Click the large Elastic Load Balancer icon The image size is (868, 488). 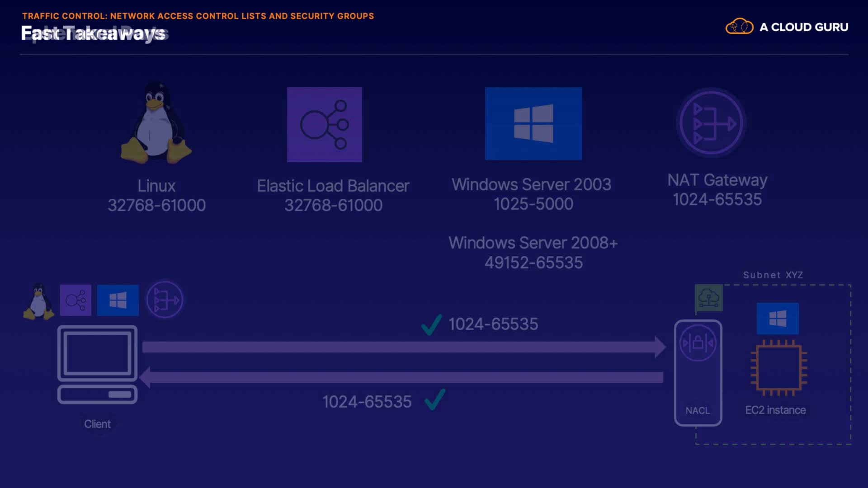(324, 125)
